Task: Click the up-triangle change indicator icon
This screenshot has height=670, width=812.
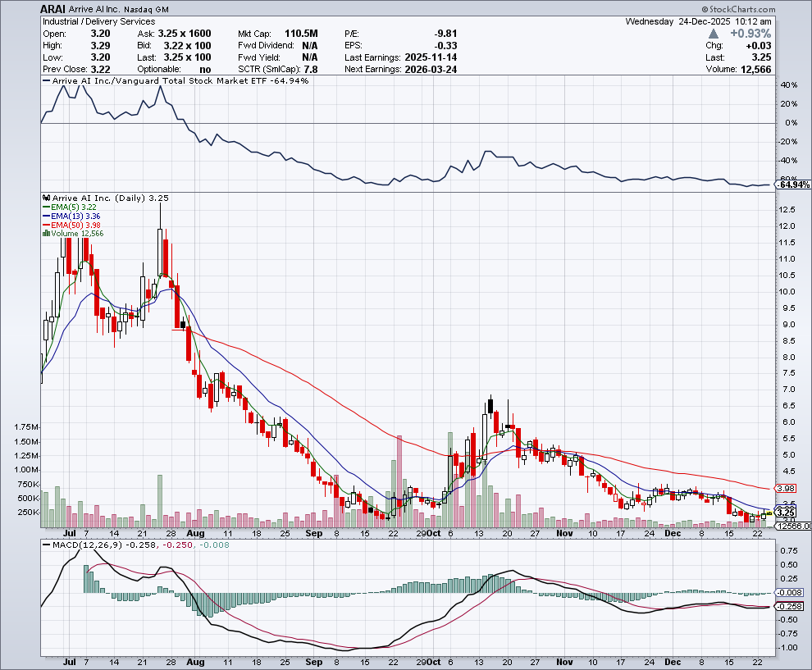Action: [x=714, y=34]
